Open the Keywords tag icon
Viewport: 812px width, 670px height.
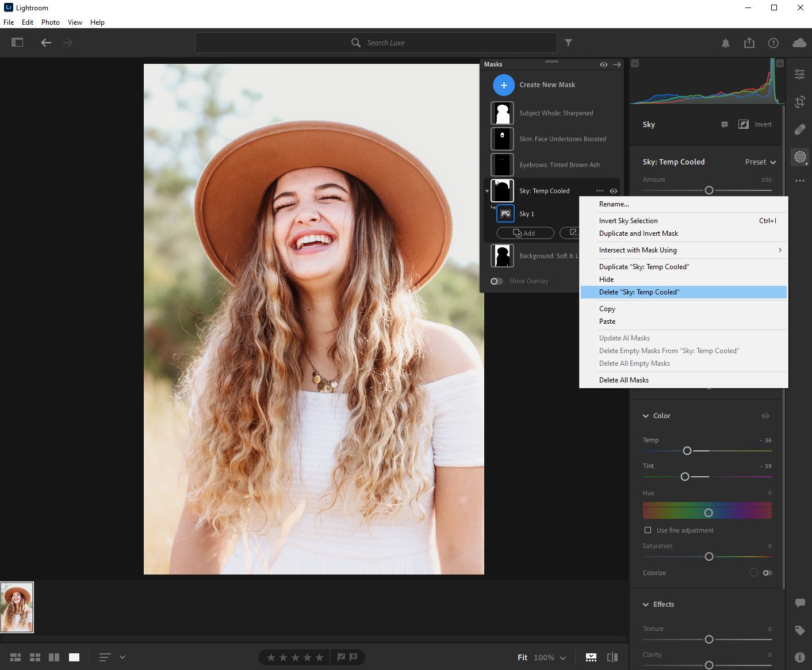pos(799,630)
